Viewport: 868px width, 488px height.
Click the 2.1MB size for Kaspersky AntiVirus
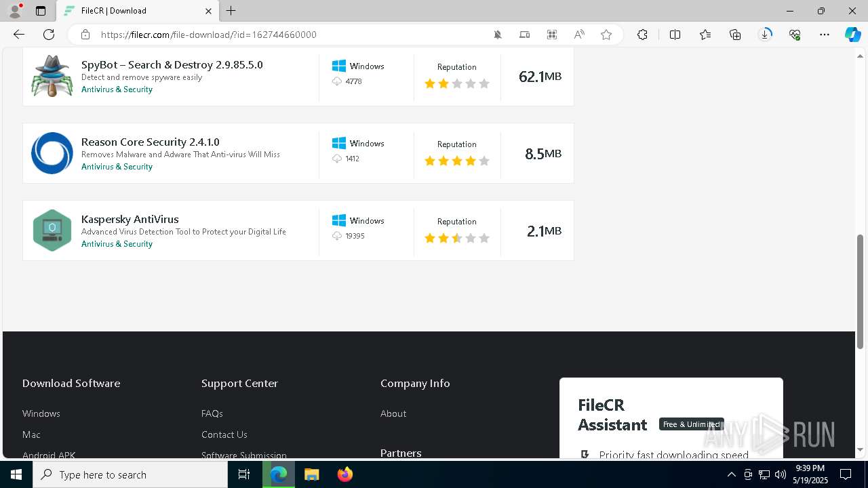point(544,231)
